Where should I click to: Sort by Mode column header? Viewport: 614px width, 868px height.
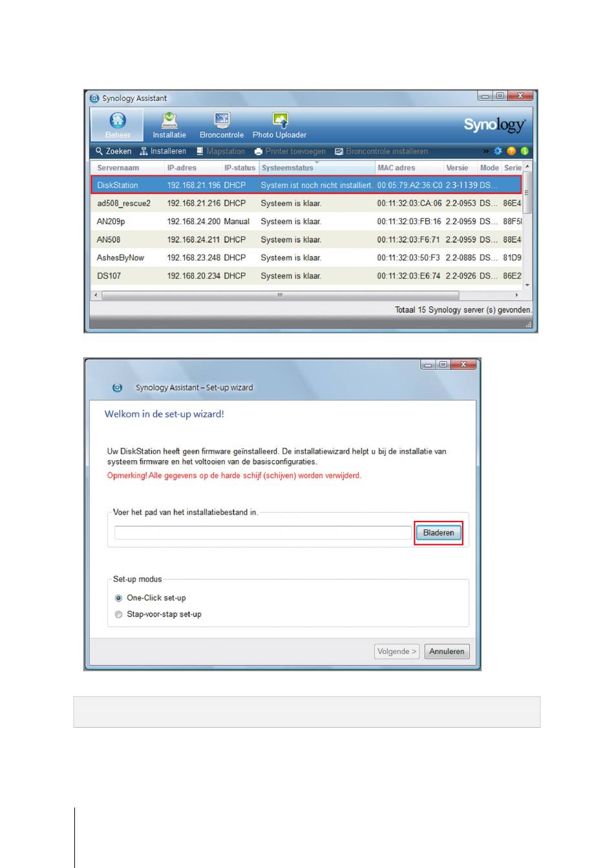point(489,167)
